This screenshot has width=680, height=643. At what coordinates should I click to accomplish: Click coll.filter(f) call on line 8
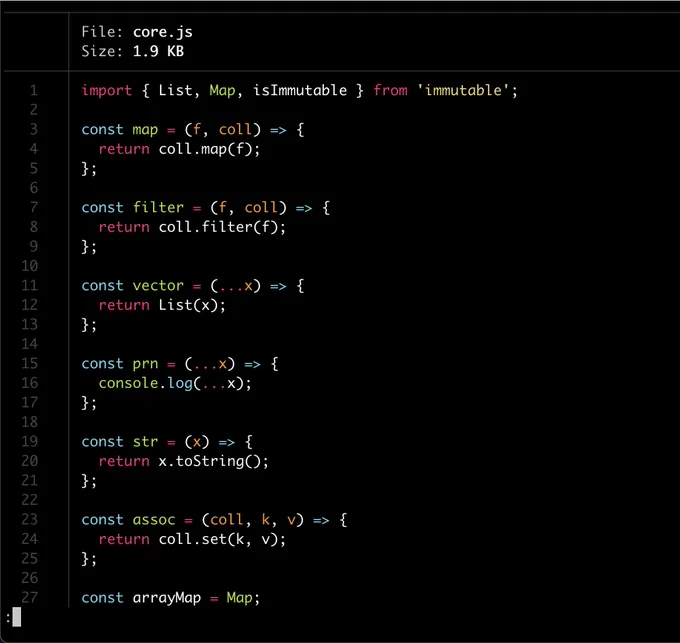click(x=218, y=227)
